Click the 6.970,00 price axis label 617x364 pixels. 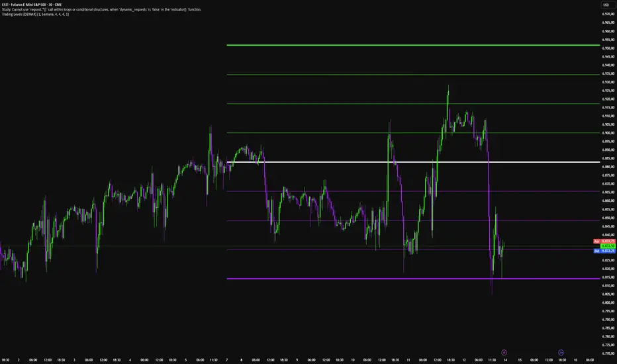(x=608, y=14)
